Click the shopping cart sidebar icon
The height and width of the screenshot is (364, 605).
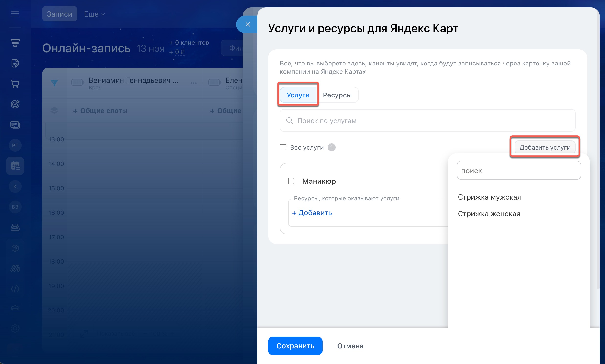point(15,84)
